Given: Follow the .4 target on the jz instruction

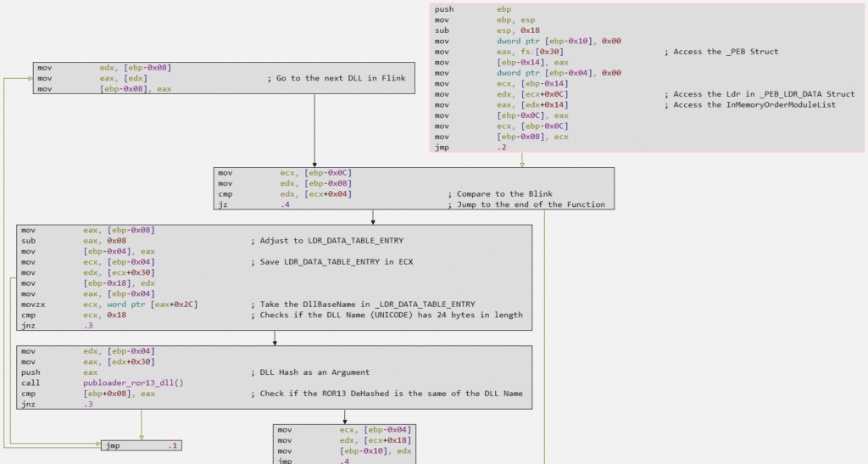Looking at the screenshot, I should 286,204.
